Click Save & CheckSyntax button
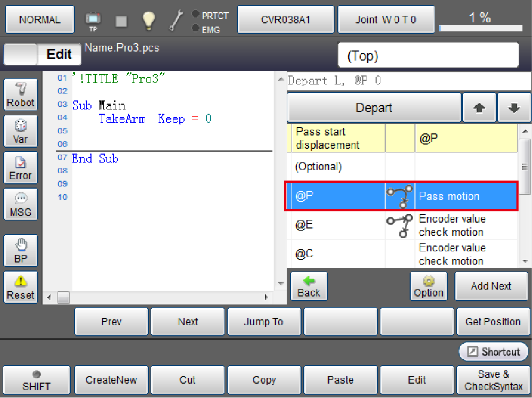 (493, 380)
